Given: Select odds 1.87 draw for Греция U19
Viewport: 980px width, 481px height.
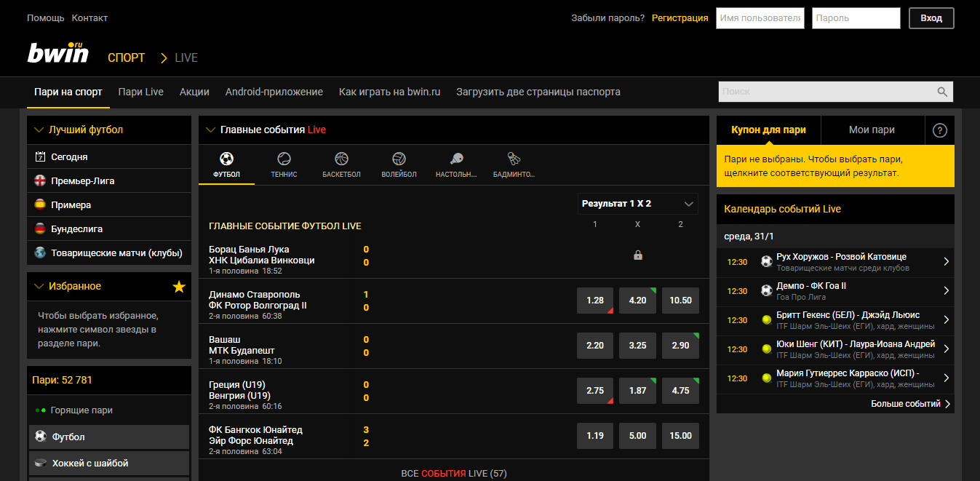Looking at the screenshot, I should tap(637, 391).
